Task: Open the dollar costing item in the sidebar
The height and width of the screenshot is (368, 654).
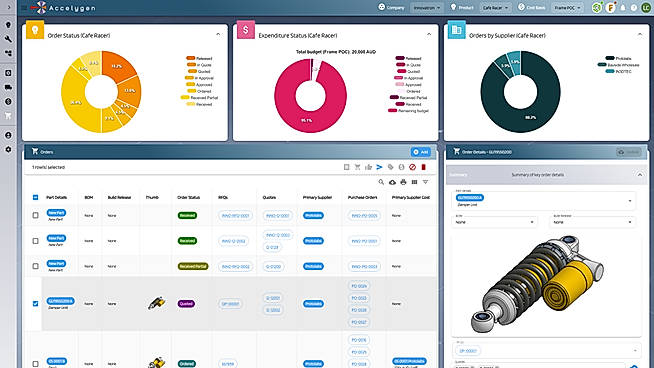Action: click(8, 101)
